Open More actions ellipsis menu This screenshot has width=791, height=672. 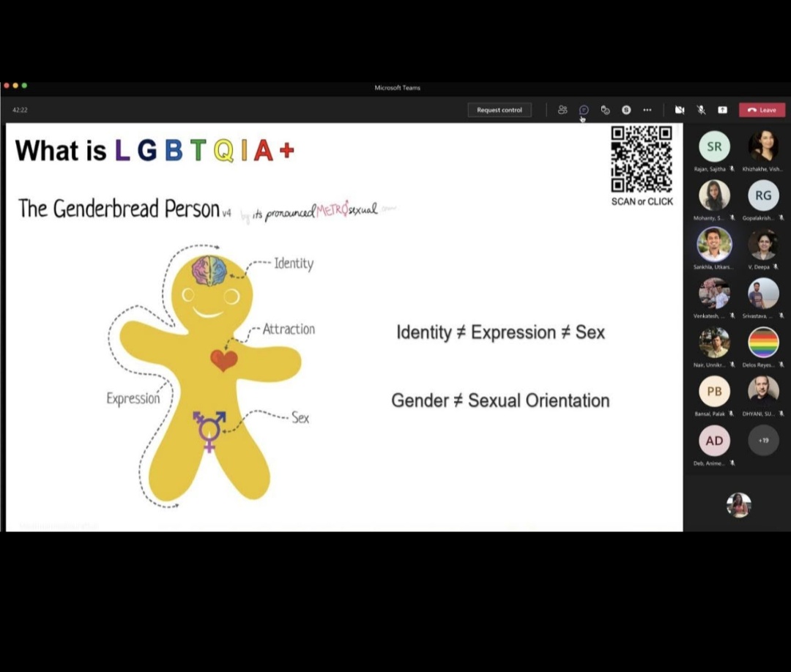tap(647, 110)
